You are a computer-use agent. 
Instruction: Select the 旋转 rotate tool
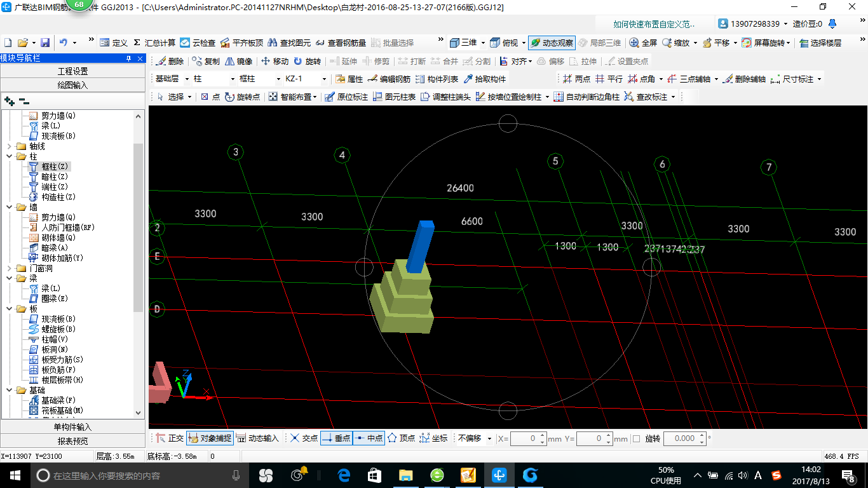pyautogui.click(x=308, y=62)
